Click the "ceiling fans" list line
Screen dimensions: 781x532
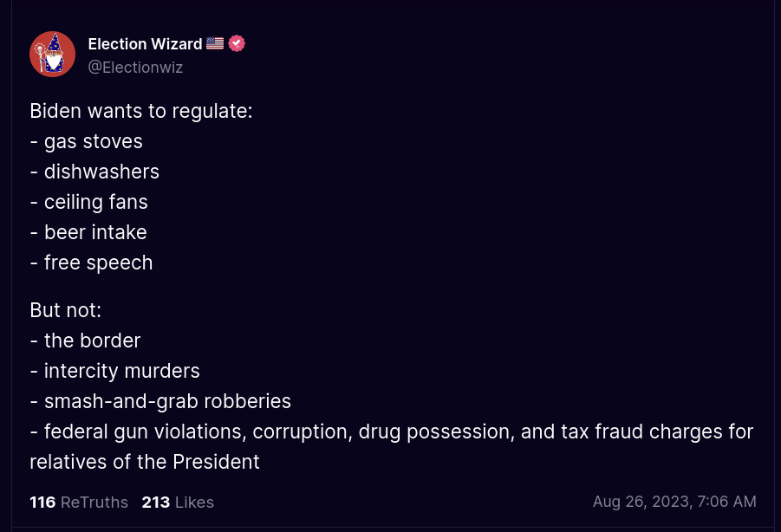(88, 202)
